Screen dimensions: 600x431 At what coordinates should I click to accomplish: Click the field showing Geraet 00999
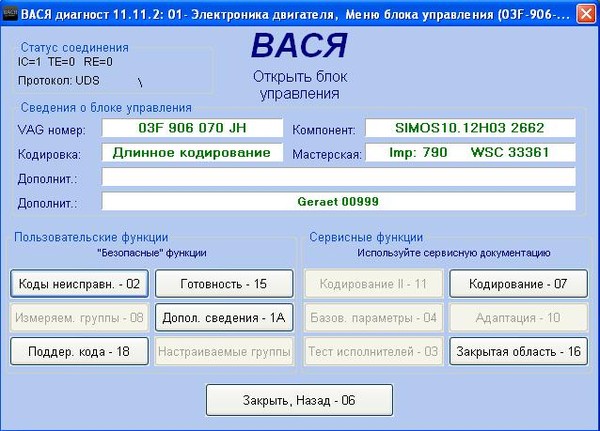click(338, 201)
